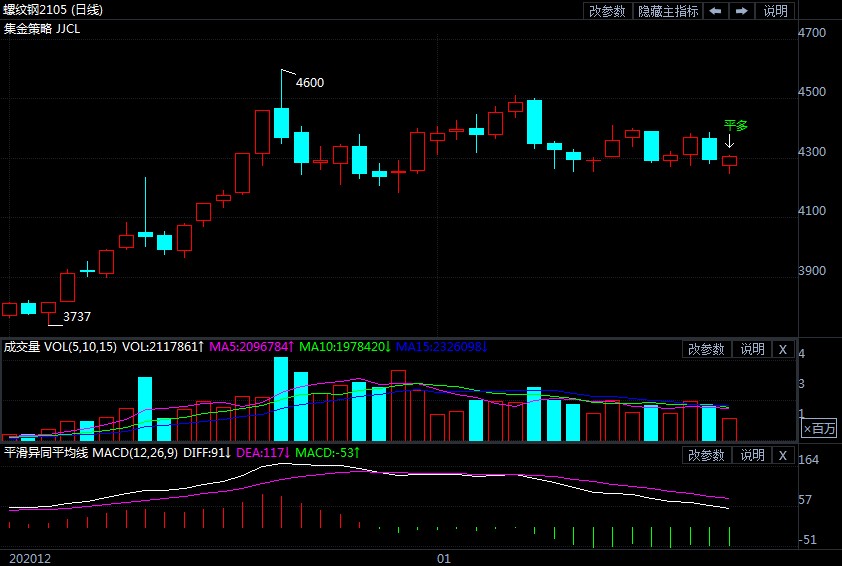This screenshot has height=566, width=842.
Task: Close the MACD panel with X
Action: 783,455
